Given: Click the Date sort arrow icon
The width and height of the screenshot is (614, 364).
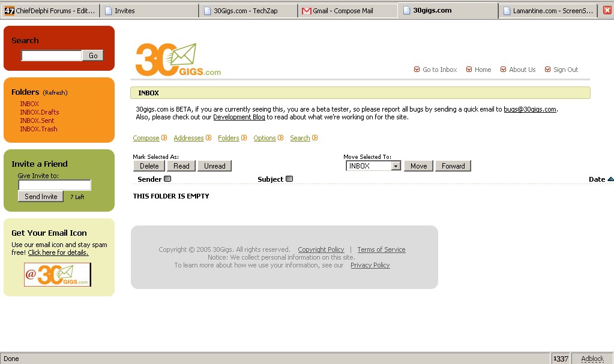Looking at the screenshot, I should coord(610,179).
